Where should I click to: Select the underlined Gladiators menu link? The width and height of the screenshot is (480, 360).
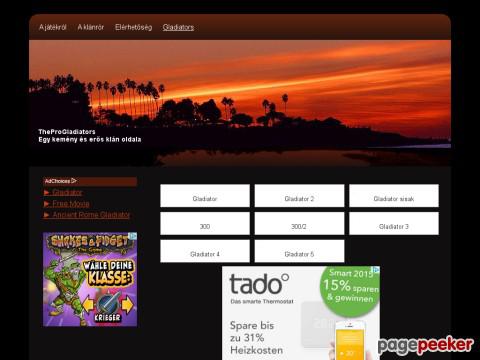(178, 27)
